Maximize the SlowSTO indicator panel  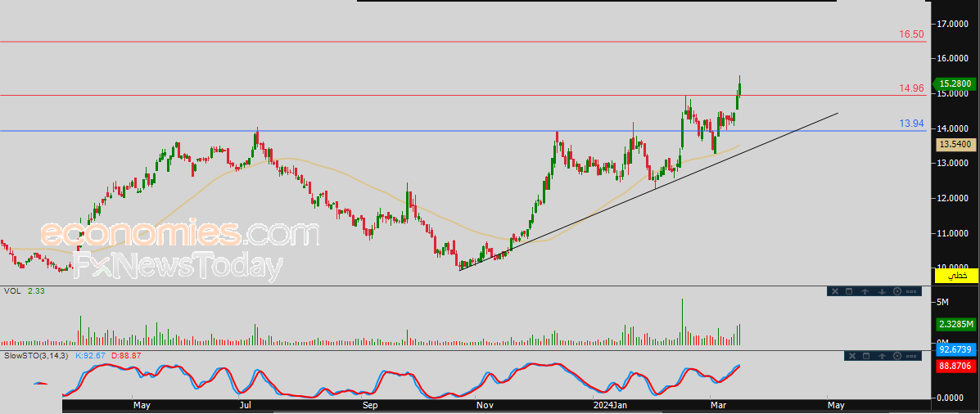866,356
